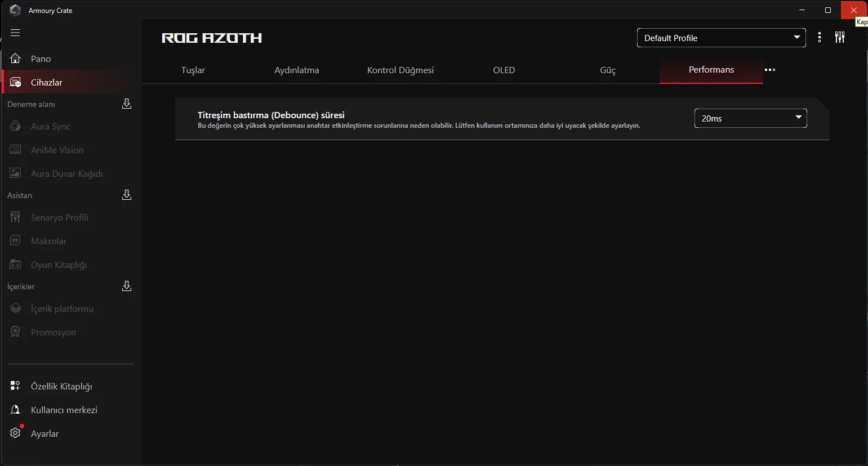Image resolution: width=868 pixels, height=466 pixels.
Task: Switch to the Aydınlatma tab
Action: pyautogui.click(x=297, y=70)
